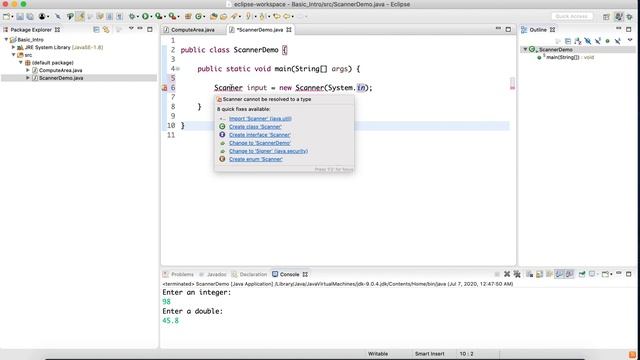Click the Quick Access search field

[572, 16]
